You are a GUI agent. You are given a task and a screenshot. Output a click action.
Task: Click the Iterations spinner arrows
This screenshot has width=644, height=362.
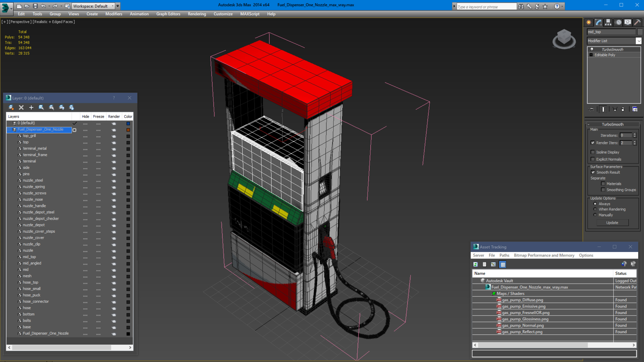(x=635, y=135)
